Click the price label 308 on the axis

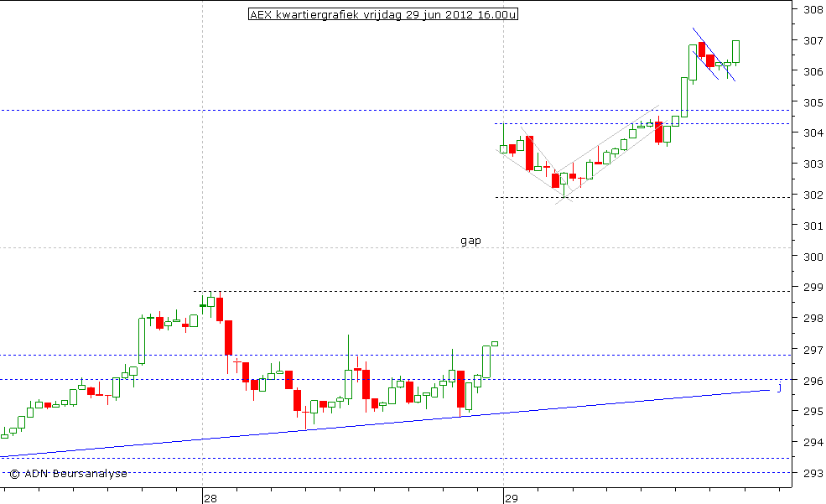tap(813, 9)
